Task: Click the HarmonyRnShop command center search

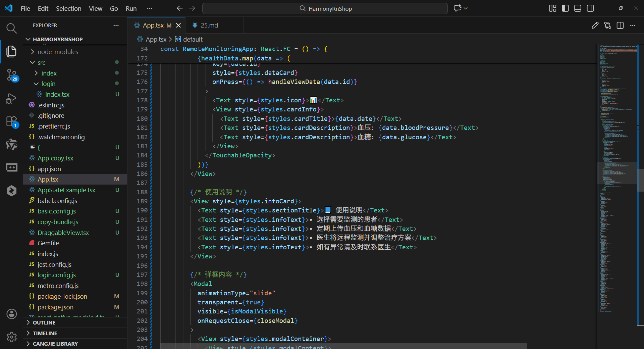Action: coord(325,8)
